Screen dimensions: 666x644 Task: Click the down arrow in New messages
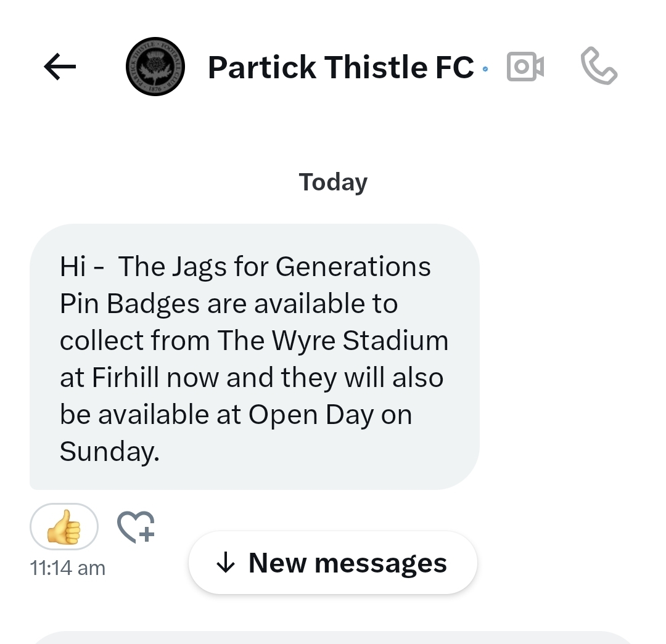tap(226, 563)
